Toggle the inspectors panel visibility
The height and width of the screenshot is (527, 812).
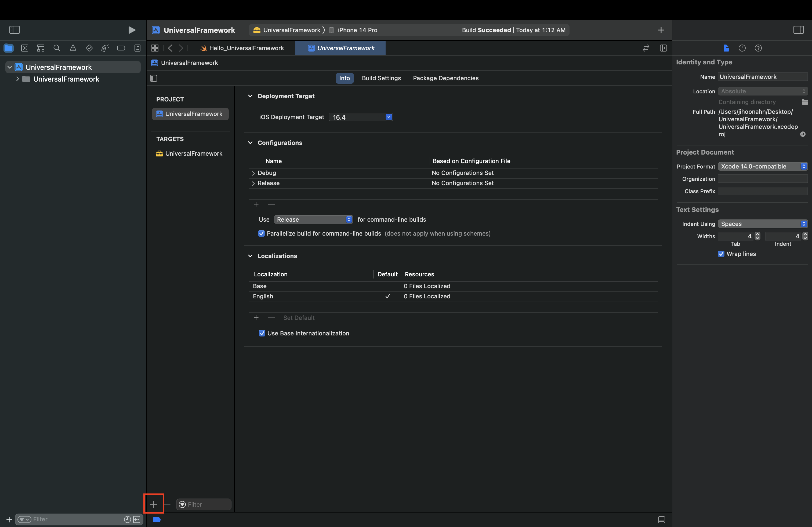tap(798, 30)
